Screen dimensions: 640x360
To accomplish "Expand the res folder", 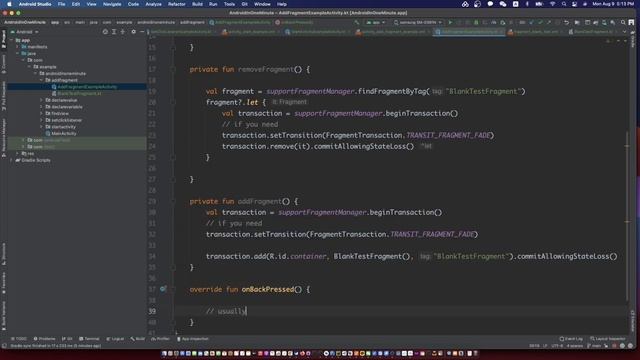I will tap(18, 153).
